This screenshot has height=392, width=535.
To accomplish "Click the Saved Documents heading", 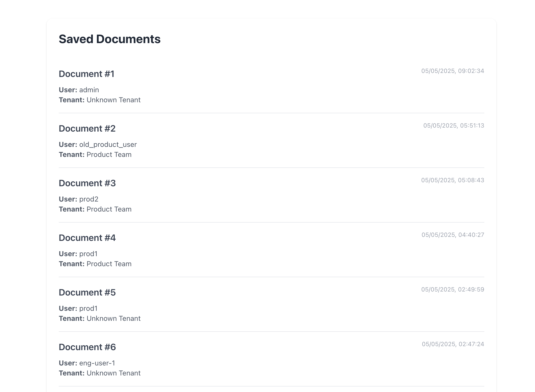I will point(110,39).
